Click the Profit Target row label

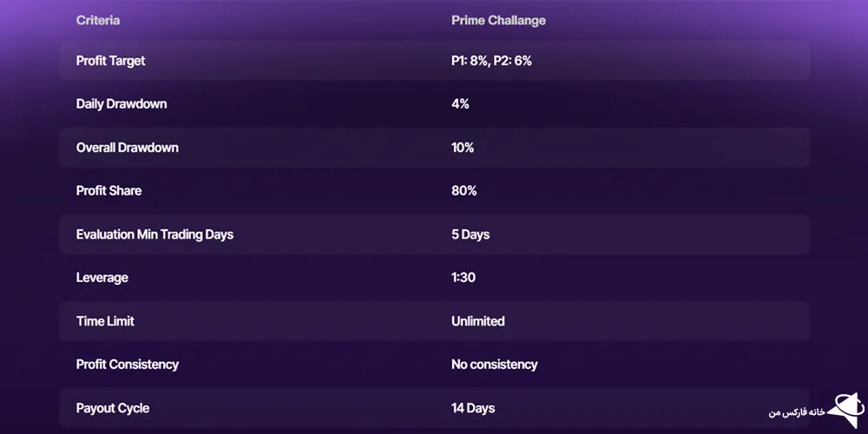[111, 61]
